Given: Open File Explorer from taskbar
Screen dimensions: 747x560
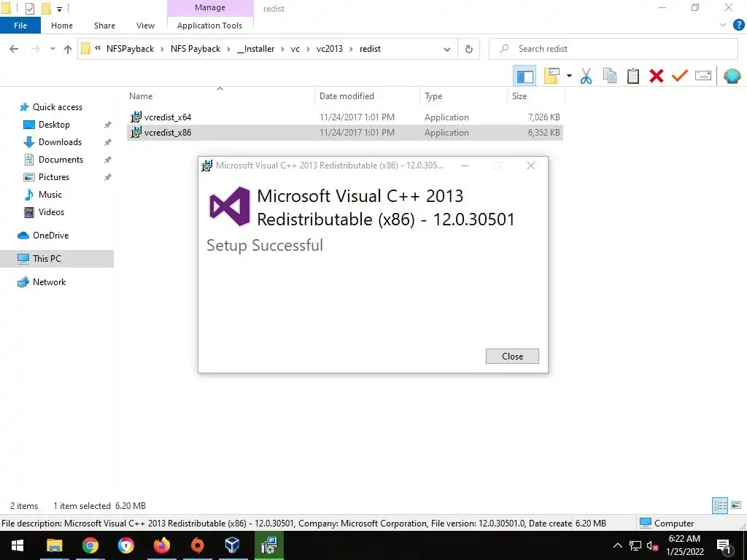Looking at the screenshot, I should tap(54, 545).
